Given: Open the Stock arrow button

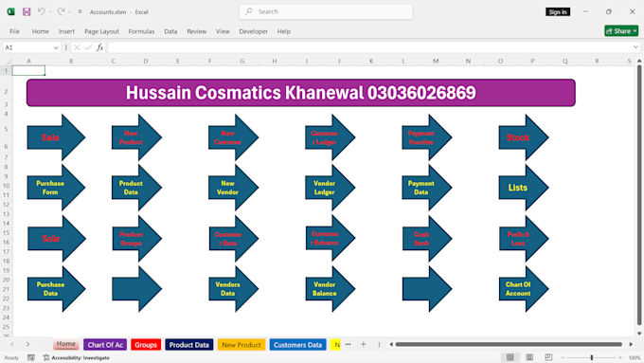Looking at the screenshot, I should (524, 137).
